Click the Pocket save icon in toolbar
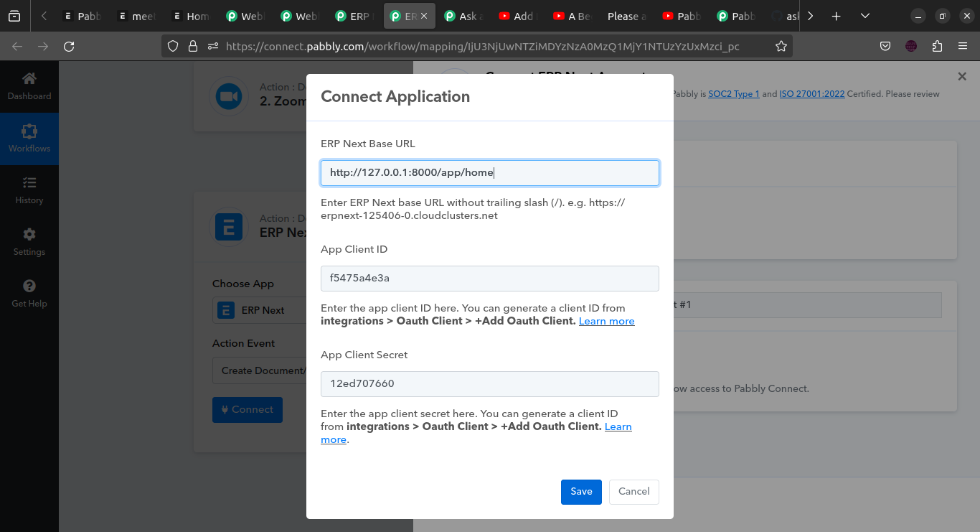Viewport: 980px width, 532px height. point(885,47)
